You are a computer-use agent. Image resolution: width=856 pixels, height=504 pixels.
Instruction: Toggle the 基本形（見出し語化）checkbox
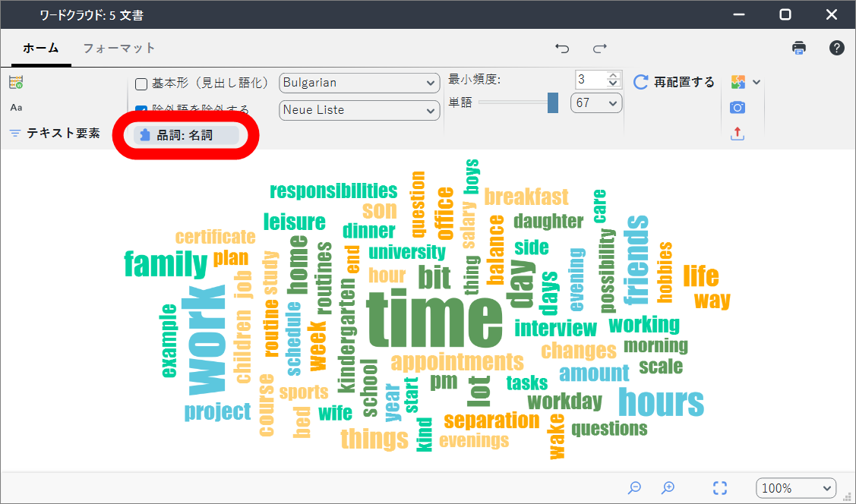141,84
